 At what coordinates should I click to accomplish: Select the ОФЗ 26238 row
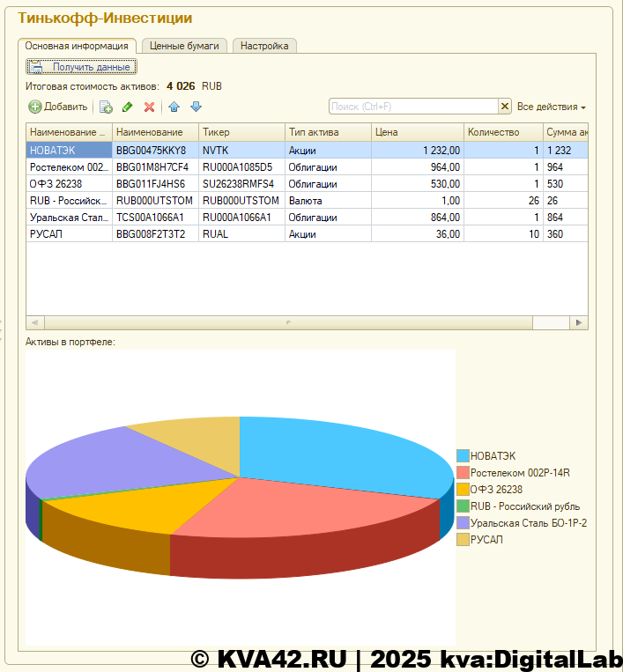[x=307, y=184]
